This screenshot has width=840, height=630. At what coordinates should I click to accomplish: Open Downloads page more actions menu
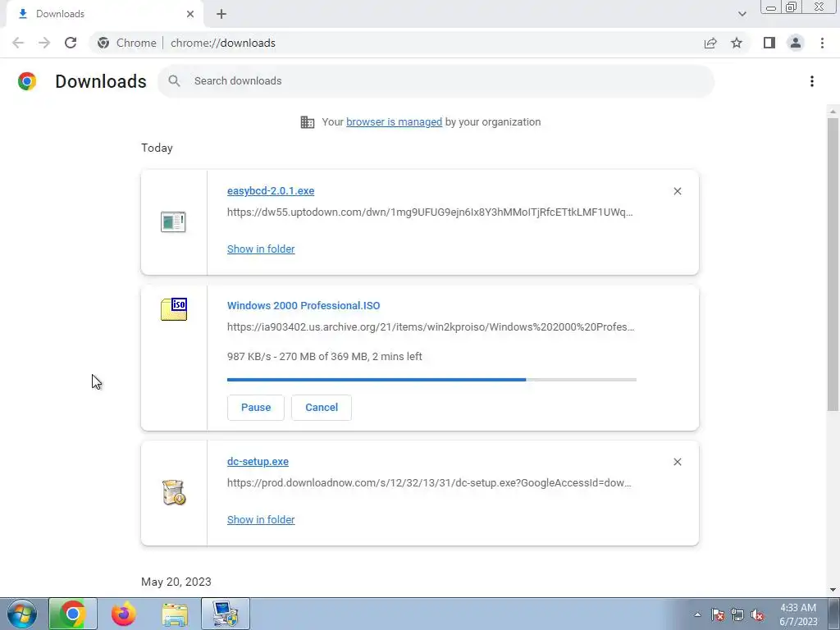811,81
